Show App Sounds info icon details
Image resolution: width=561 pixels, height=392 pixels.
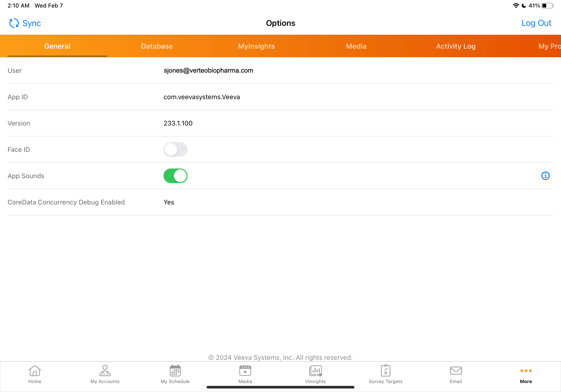click(x=545, y=176)
